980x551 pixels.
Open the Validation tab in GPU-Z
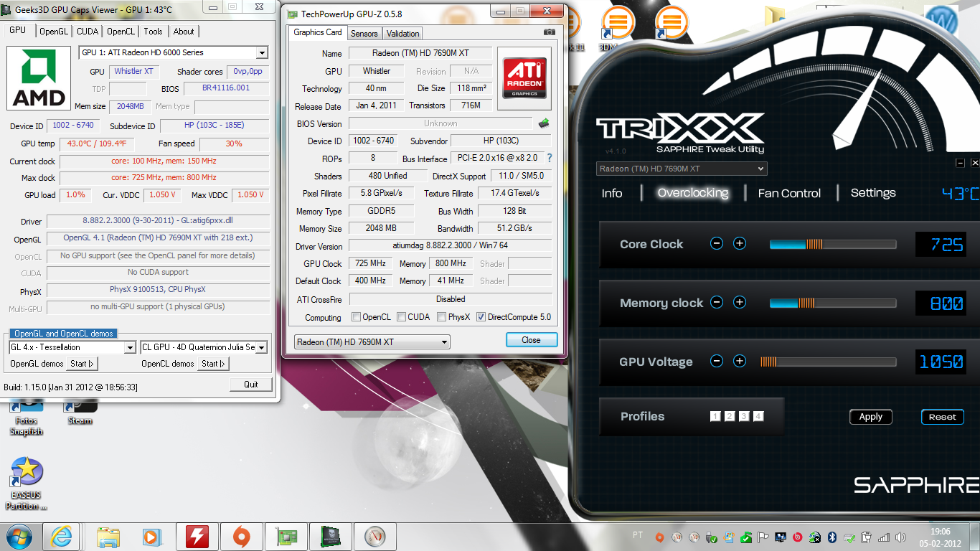tap(402, 34)
